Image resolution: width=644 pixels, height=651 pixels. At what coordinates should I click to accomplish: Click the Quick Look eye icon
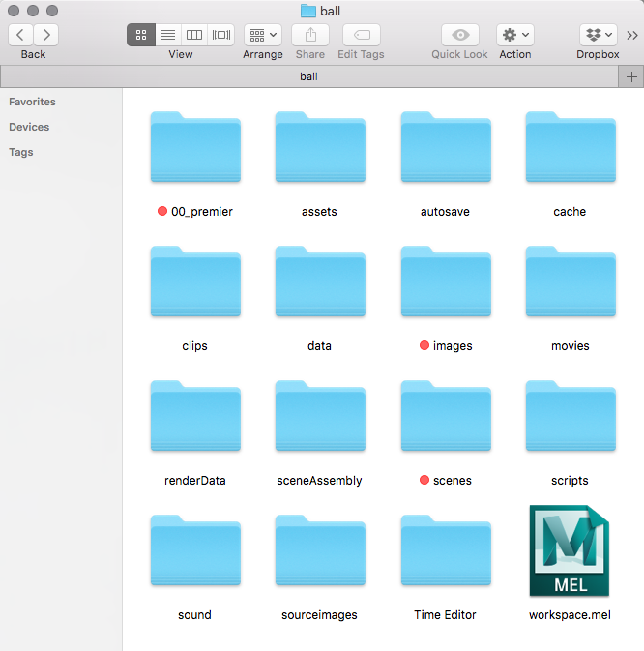459,35
